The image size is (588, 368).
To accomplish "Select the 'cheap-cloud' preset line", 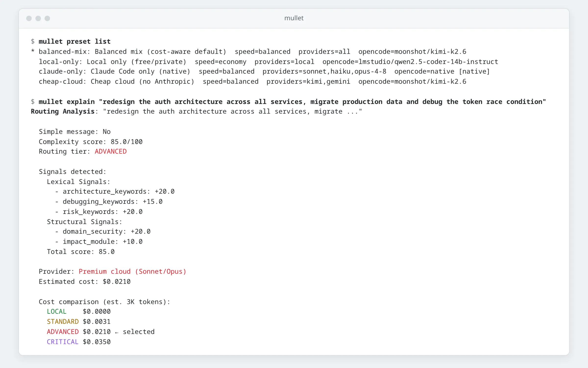I will 252,81.
